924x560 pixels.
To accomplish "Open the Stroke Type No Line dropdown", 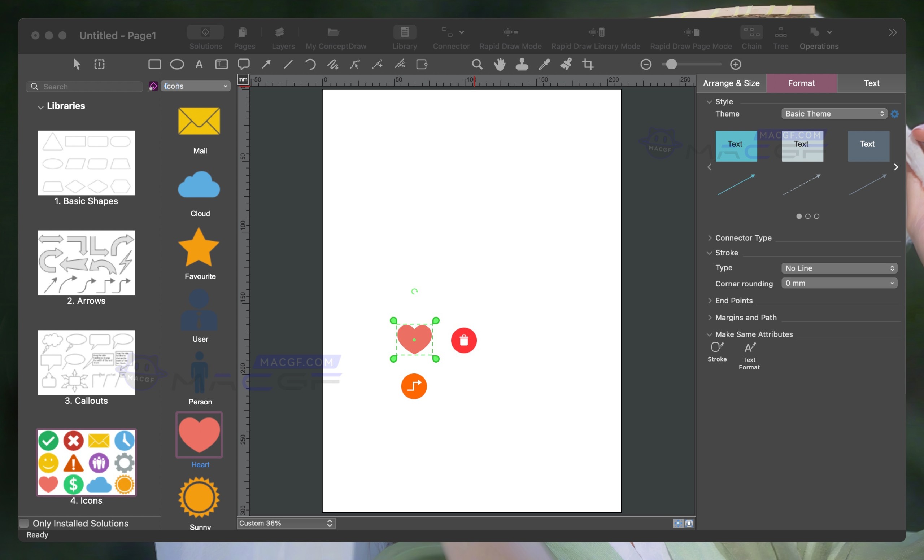I will 839,268.
